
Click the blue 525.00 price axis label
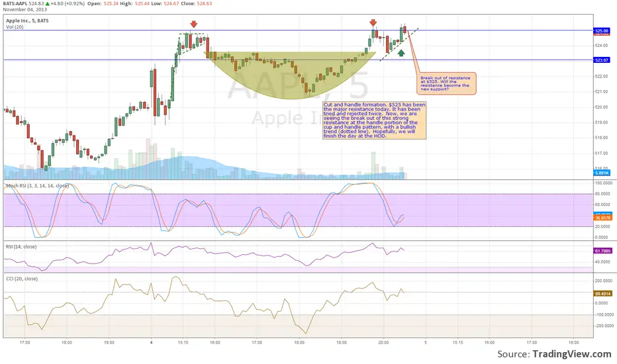point(601,30)
